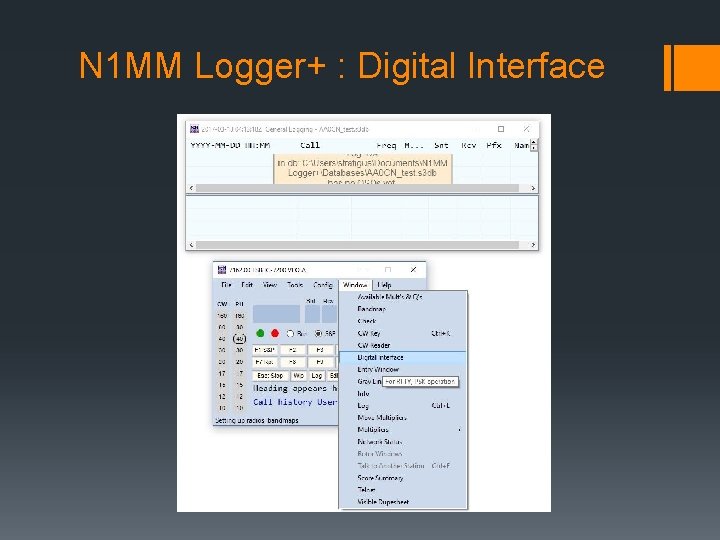Screen dimensions: 720x540
Task: Click the Snt exchange field
Action: [312, 314]
